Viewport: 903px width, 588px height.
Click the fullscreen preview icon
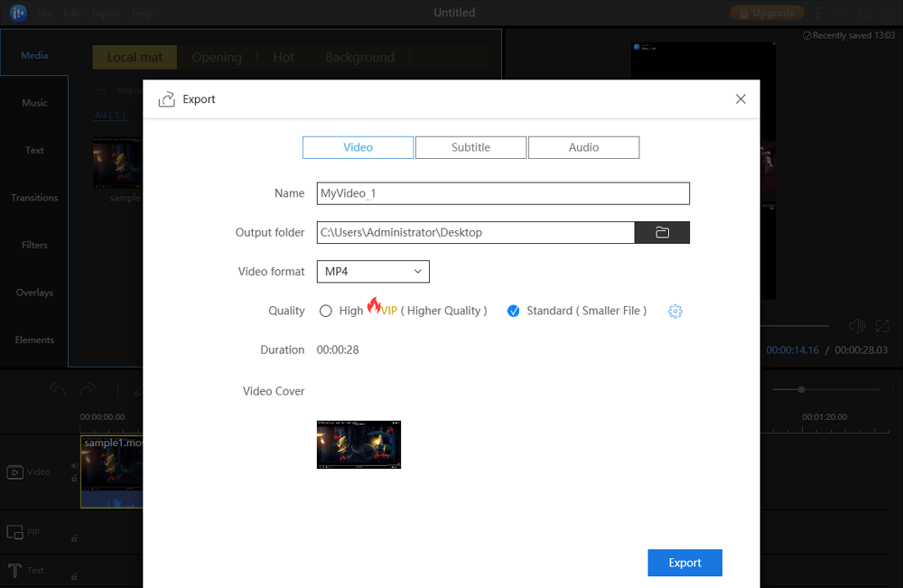click(882, 326)
